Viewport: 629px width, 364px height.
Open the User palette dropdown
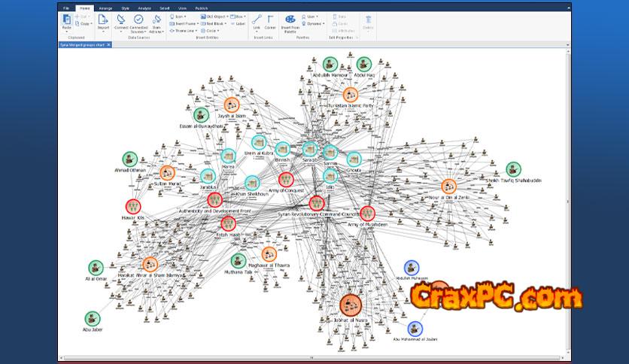click(x=310, y=17)
